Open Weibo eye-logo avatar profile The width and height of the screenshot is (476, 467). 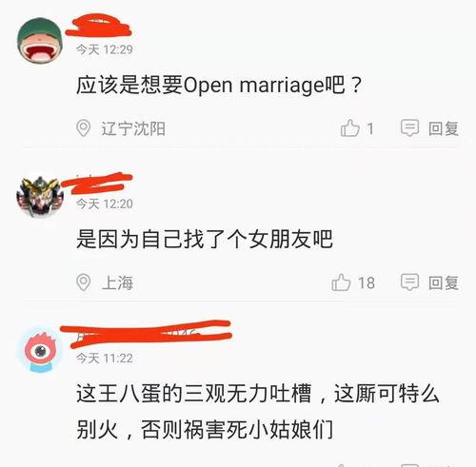[x=40, y=351]
